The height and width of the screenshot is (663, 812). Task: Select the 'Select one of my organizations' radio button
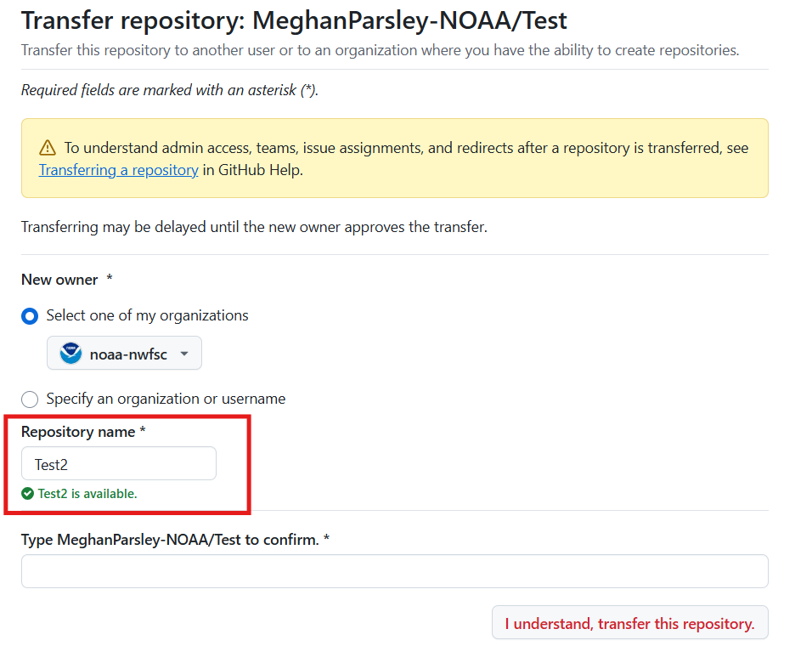tap(30, 316)
